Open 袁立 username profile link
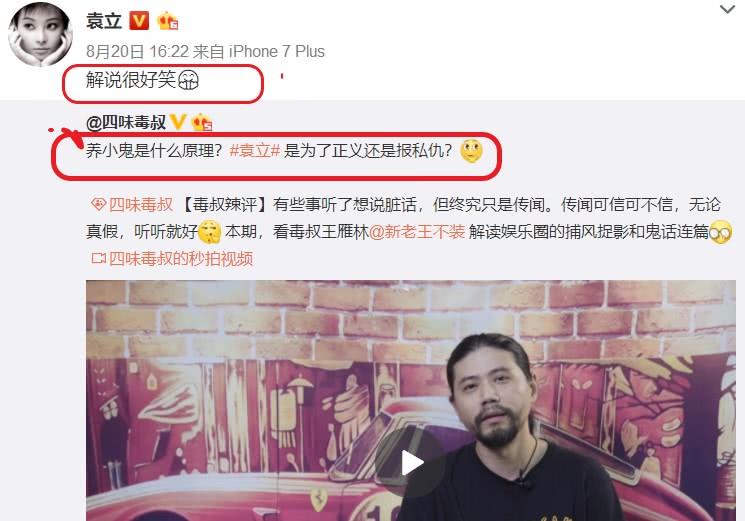The image size is (745, 521). [x=104, y=21]
